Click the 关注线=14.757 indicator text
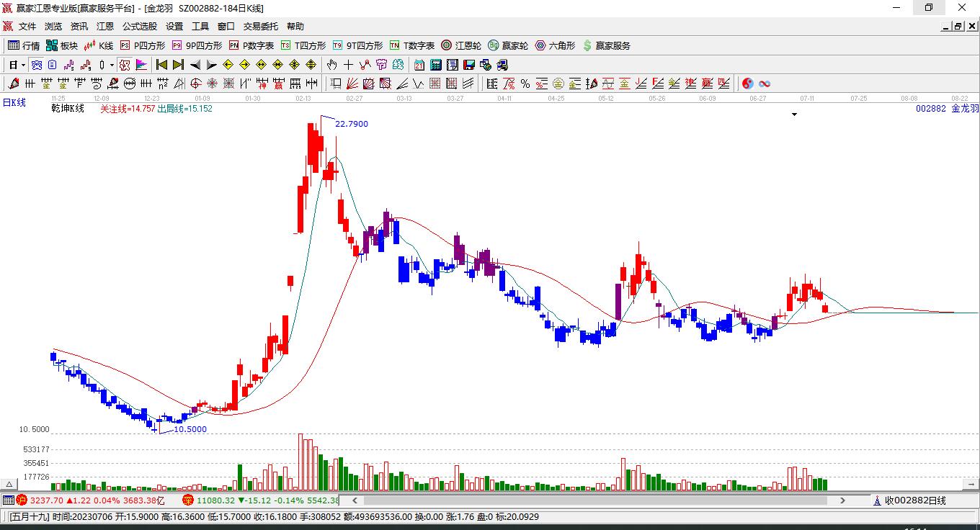The image size is (980, 530). [x=128, y=109]
